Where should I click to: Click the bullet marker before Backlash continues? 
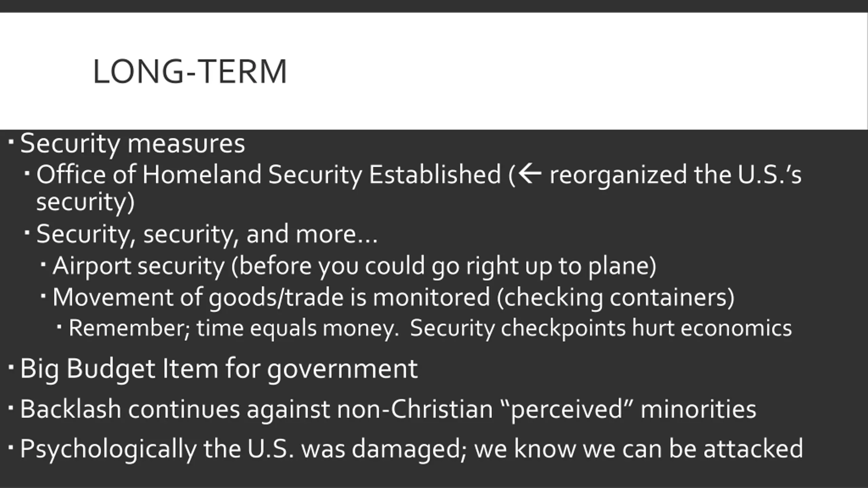[11, 407]
